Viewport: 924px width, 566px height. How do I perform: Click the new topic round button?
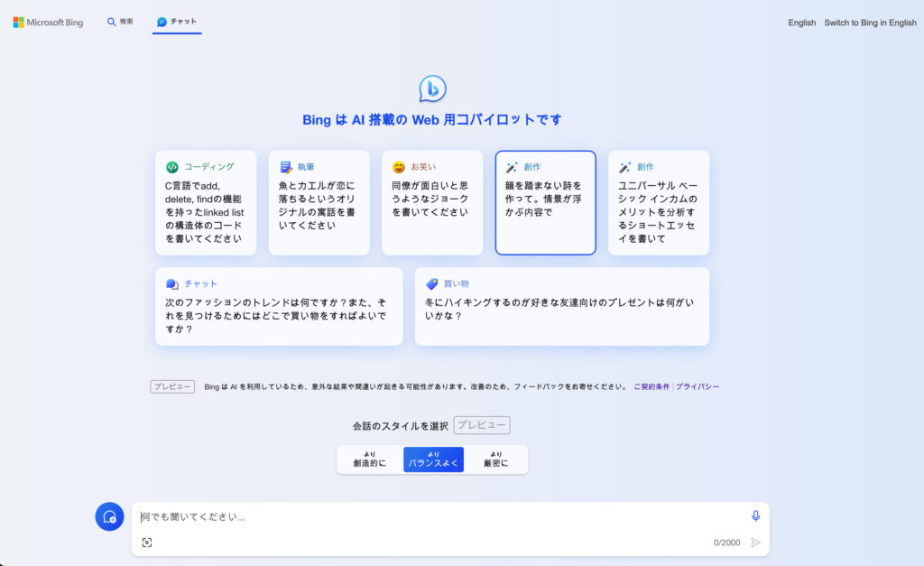pyautogui.click(x=109, y=516)
